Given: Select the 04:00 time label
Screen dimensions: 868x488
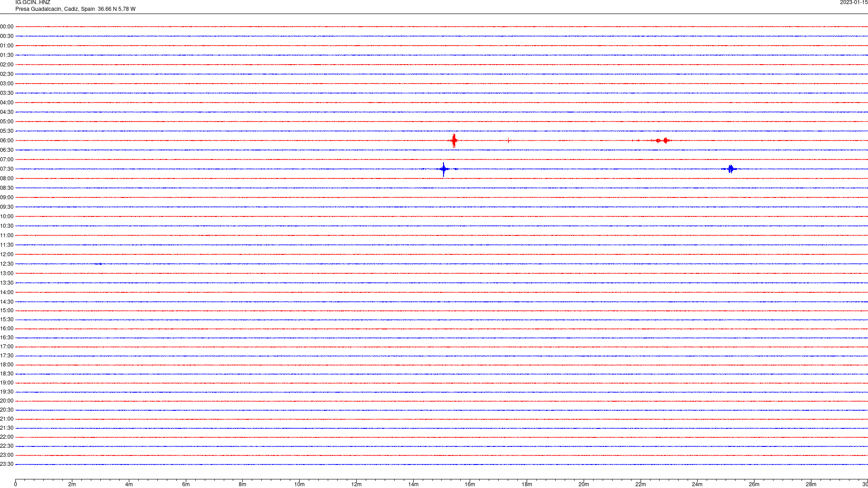Looking at the screenshot, I should click(x=7, y=103).
